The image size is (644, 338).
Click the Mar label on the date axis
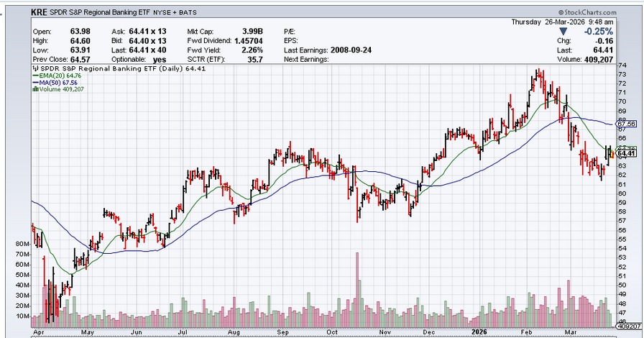pos(571,332)
